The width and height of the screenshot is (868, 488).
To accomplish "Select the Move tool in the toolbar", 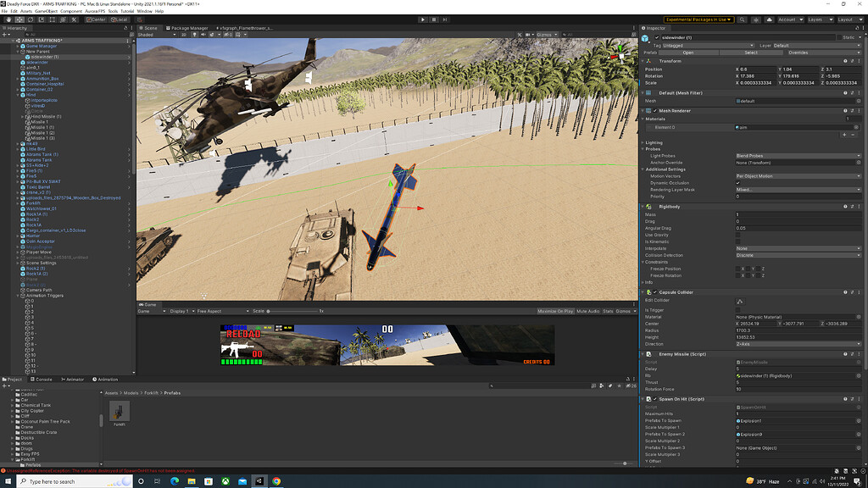I will coord(20,19).
